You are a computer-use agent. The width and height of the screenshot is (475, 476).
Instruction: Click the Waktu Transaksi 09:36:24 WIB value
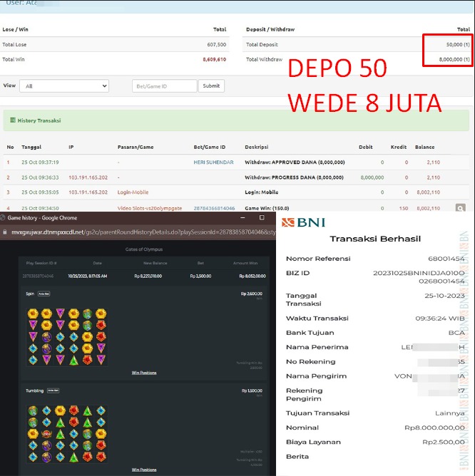[440, 319]
